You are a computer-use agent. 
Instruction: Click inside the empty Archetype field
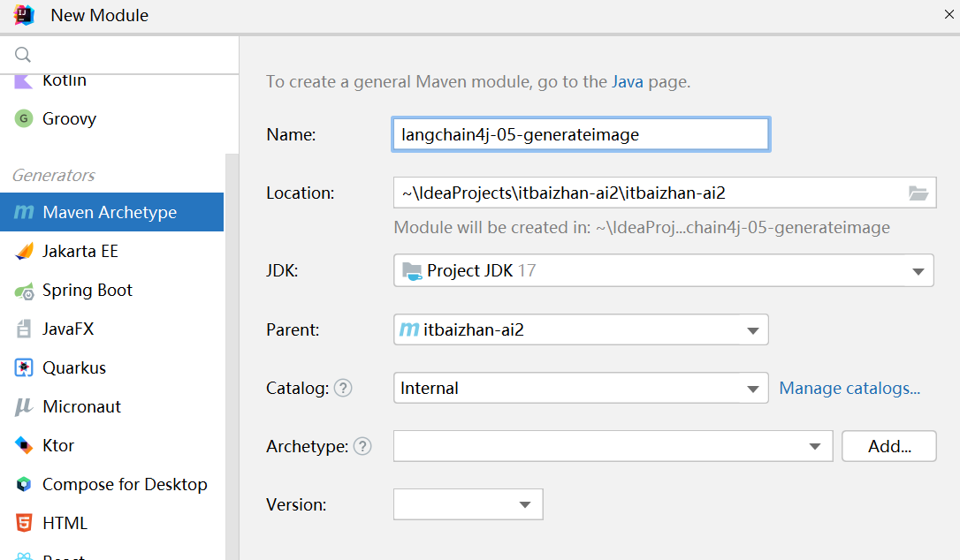click(613, 446)
